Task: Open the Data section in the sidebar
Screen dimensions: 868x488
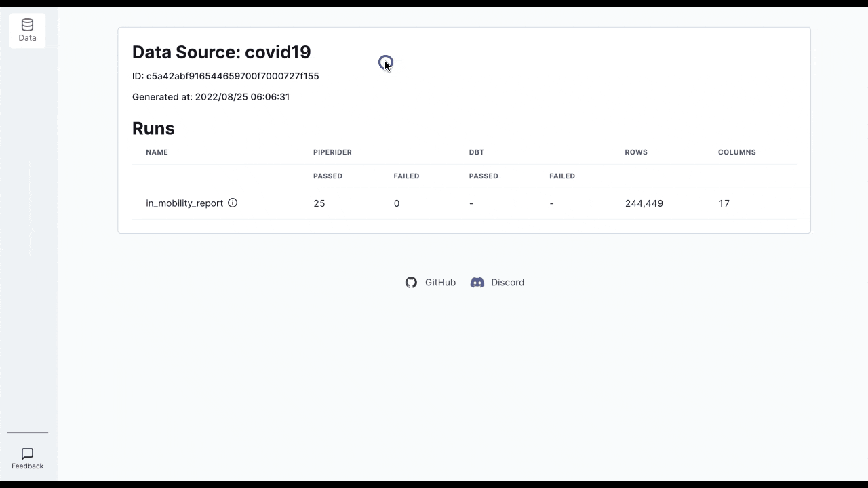Action: coord(27,30)
